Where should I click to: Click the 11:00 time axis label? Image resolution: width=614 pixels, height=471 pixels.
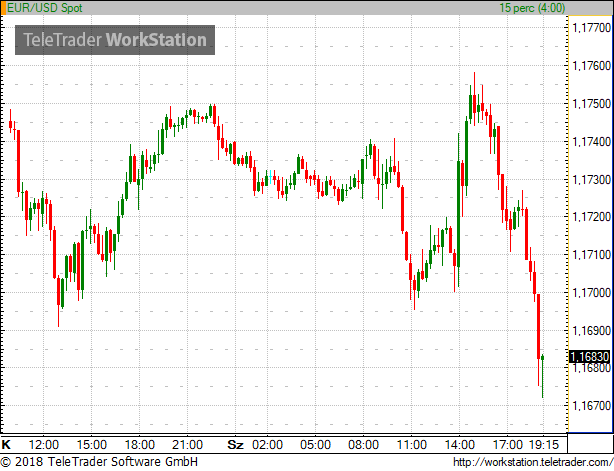(412, 445)
